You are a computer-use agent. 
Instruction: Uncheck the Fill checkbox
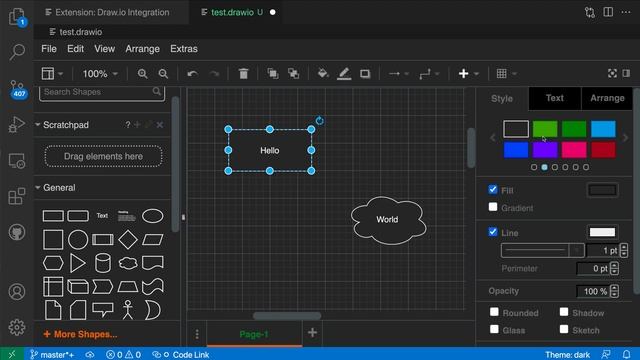click(x=493, y=189)
